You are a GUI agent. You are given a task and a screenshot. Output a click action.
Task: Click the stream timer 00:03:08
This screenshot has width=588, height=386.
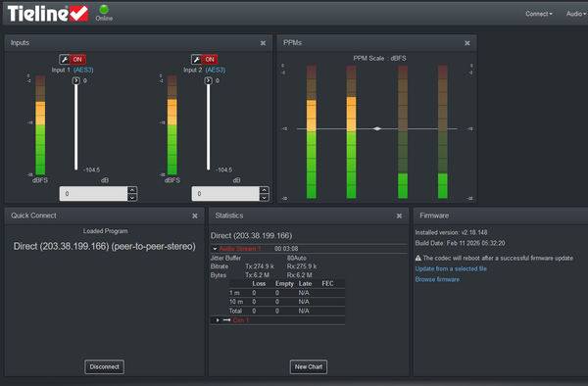(x=286, y=249)
